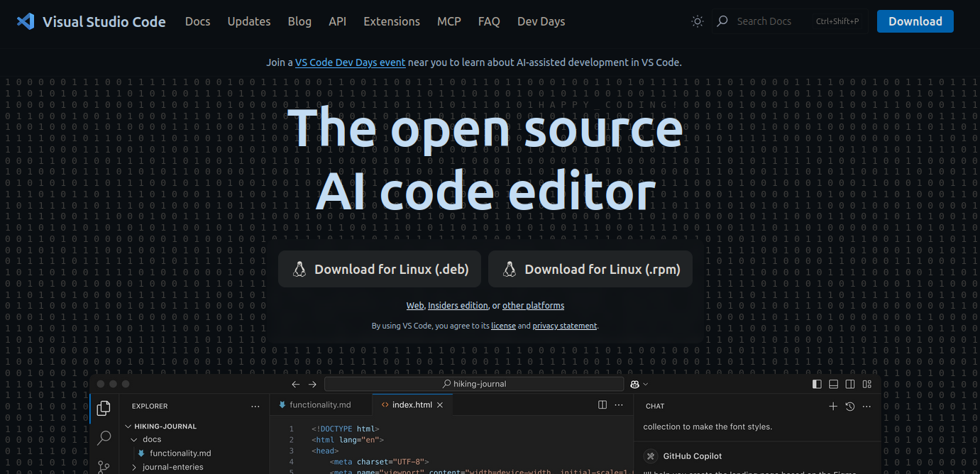Click the Copilot icon in editor title bar

635,384
